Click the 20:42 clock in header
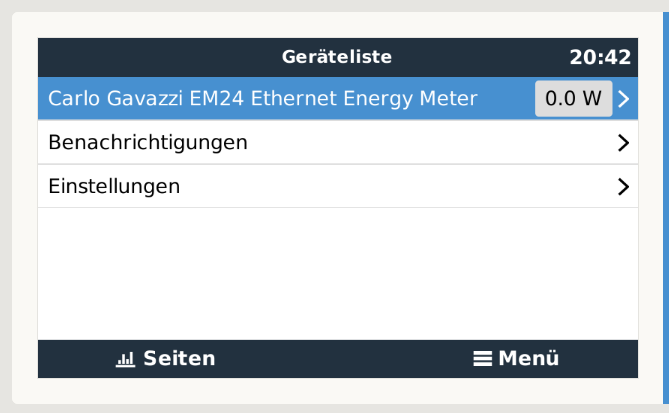The height and width of the screenshot is (413, 669). (x=600, y=57)
